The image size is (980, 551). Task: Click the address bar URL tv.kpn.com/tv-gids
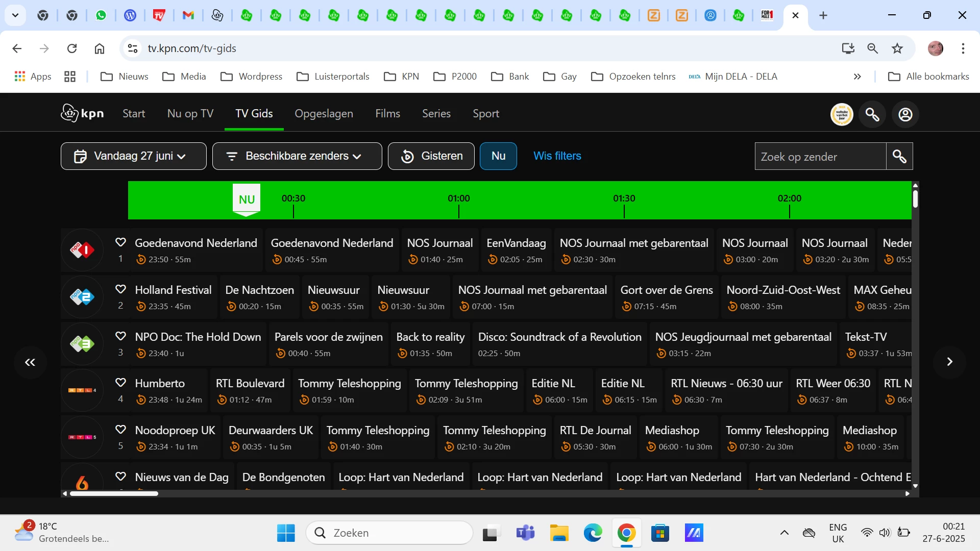coord(192,48)
